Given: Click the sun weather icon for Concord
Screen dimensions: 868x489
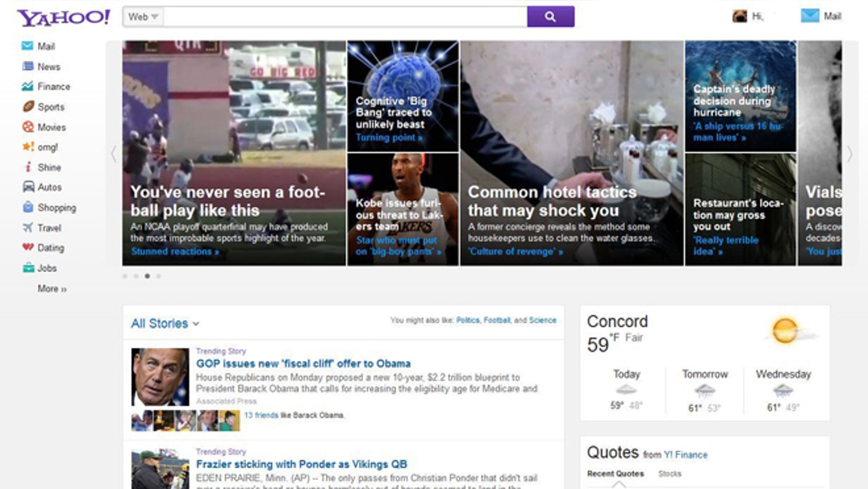Looking at the screenshot, I should click(785, 330).
